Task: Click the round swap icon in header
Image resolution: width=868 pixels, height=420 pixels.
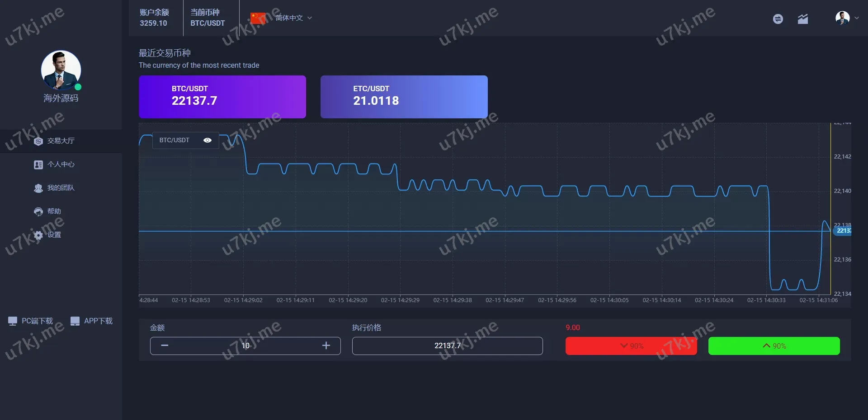Action: pyautogui.click(x=778, y=19)
